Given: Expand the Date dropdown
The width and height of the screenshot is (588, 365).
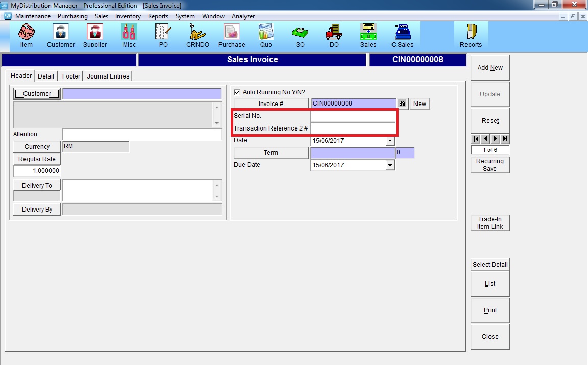Looking at the screenshot, I should click(x=390, y=141).
